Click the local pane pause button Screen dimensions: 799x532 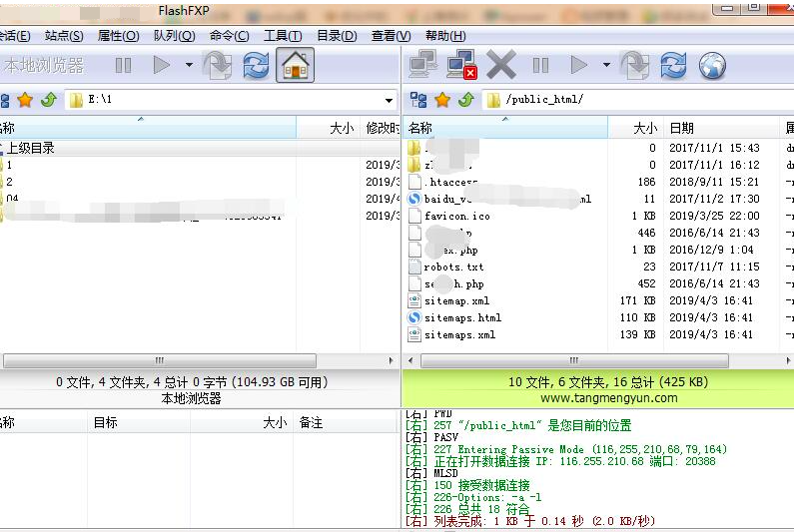point(123,65)
